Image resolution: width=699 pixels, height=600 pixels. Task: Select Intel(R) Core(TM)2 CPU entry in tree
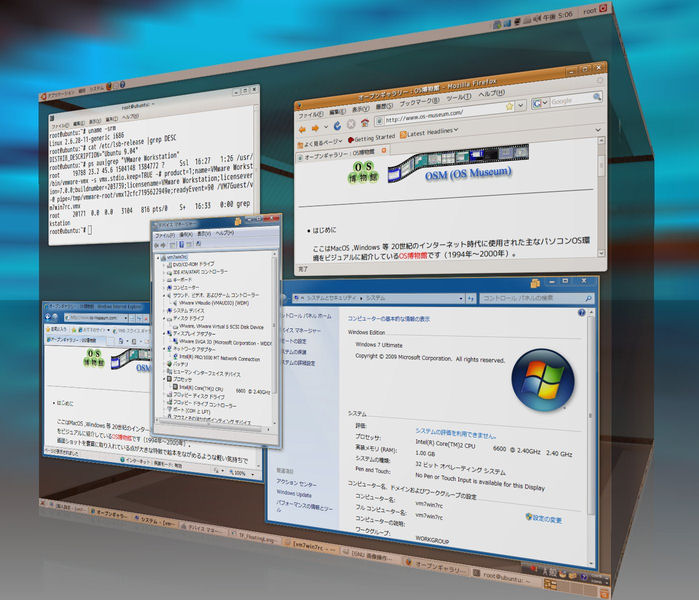[221, 390]
